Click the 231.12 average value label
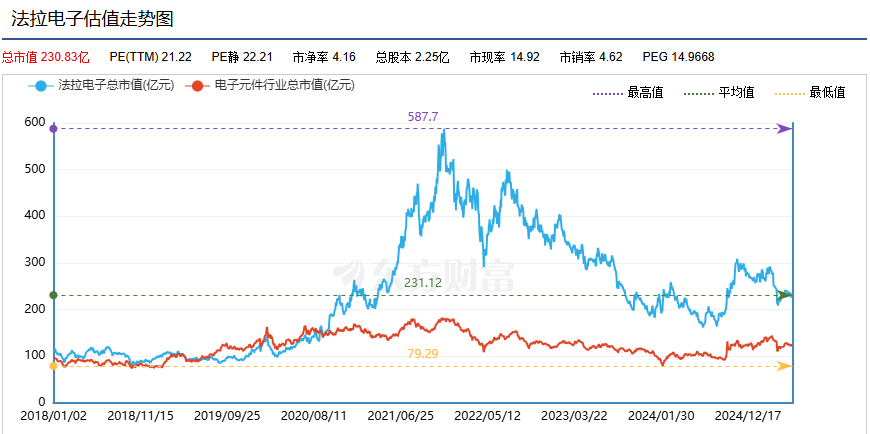The image size is (870, 434). coord(423,283)
